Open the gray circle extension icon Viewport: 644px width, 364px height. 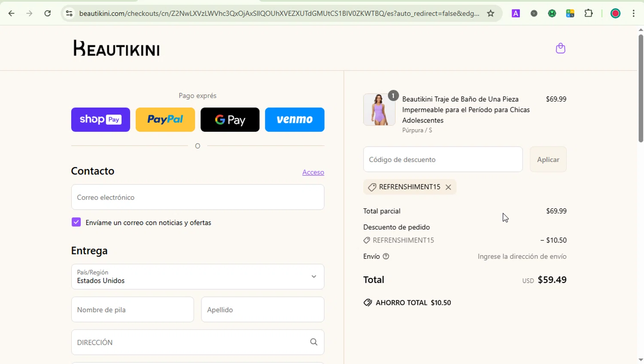[534, 13]
